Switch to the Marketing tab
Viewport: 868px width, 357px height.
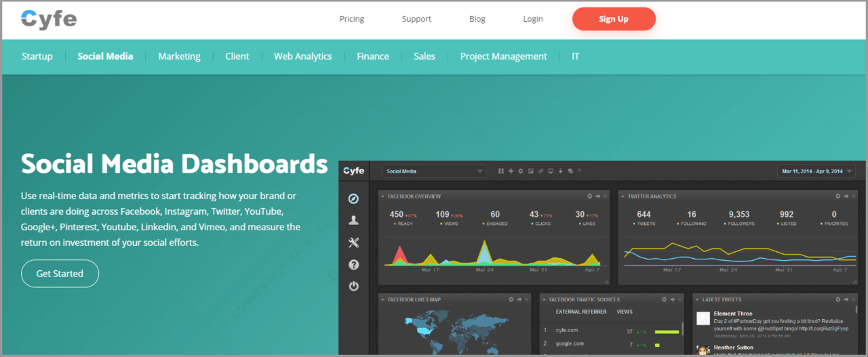pyautogui.click(x=179, y=56)
